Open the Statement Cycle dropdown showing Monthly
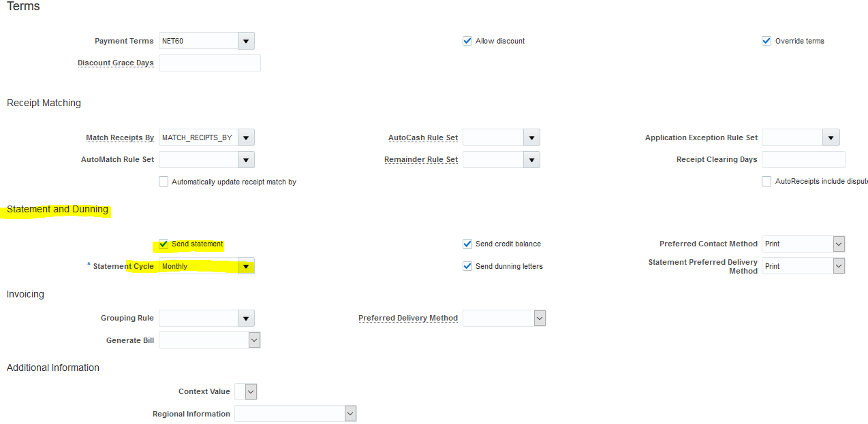The height and width of the screenshot is (424, 868). 245,266
